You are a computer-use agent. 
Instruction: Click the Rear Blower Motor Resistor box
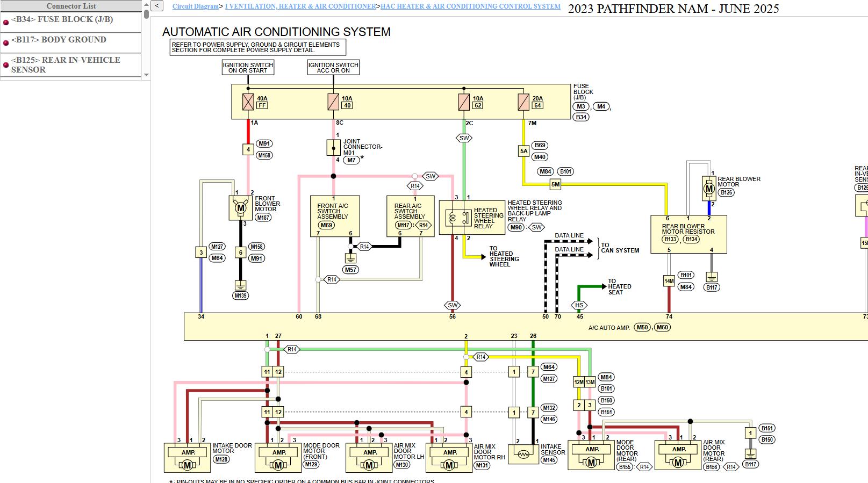pyautogui.click(x=688, y=234)
